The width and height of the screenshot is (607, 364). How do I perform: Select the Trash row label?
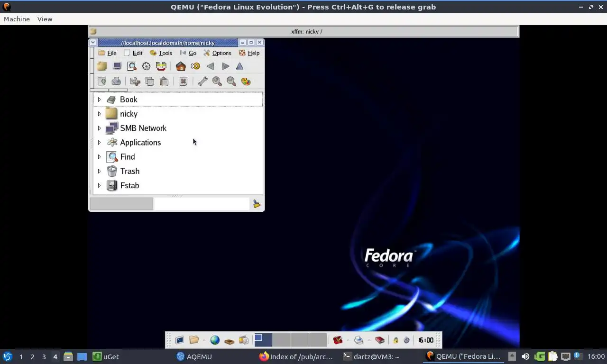(x=129, y=171)
